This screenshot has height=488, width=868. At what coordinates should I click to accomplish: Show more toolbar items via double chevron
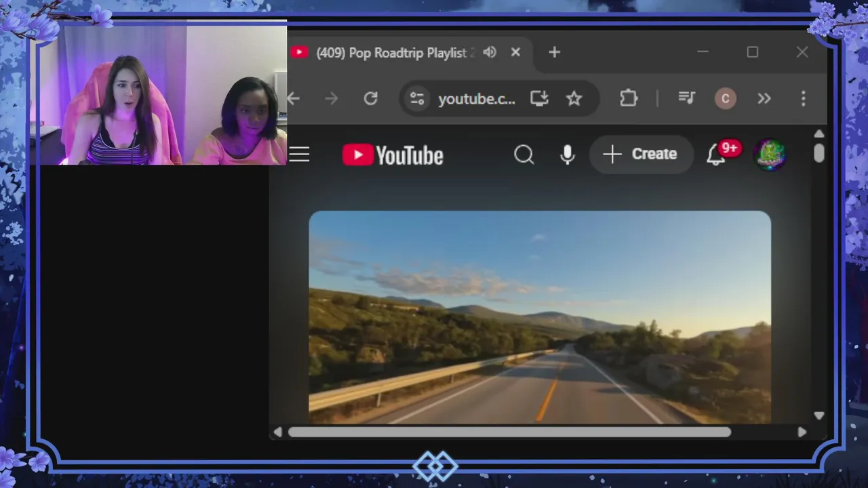coord(764,99)
